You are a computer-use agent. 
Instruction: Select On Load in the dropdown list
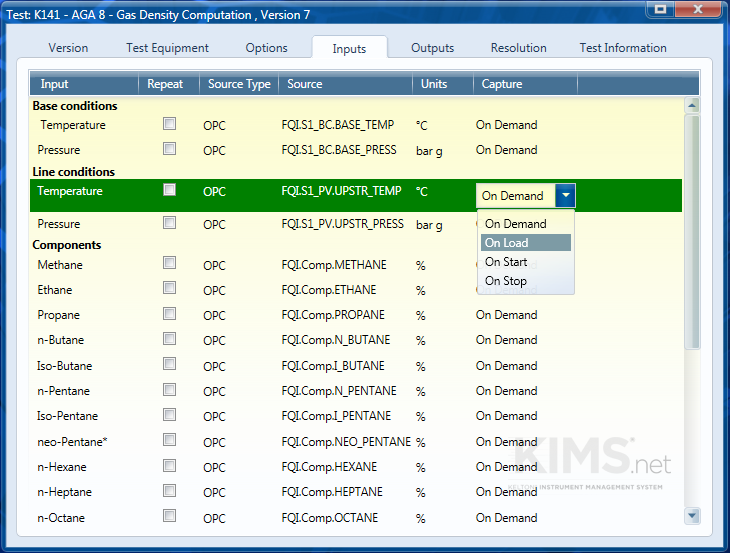pyautogui.click(x=526, y=243)
